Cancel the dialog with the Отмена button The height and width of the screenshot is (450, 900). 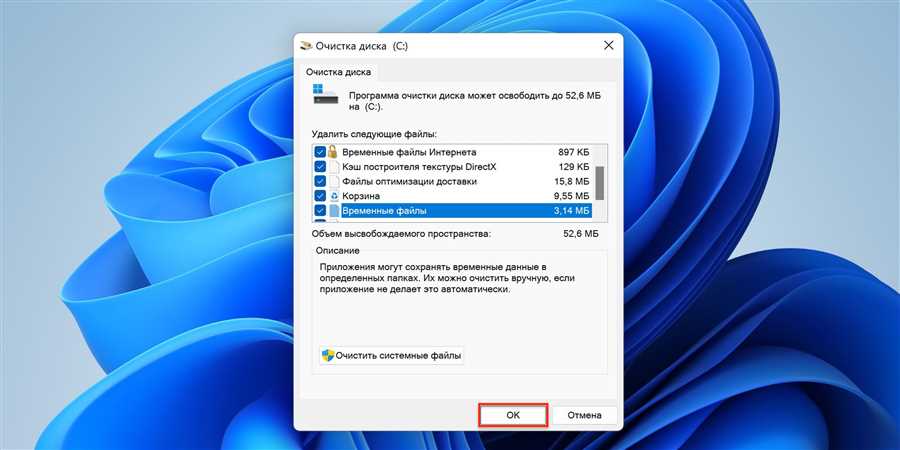[584, 415]
